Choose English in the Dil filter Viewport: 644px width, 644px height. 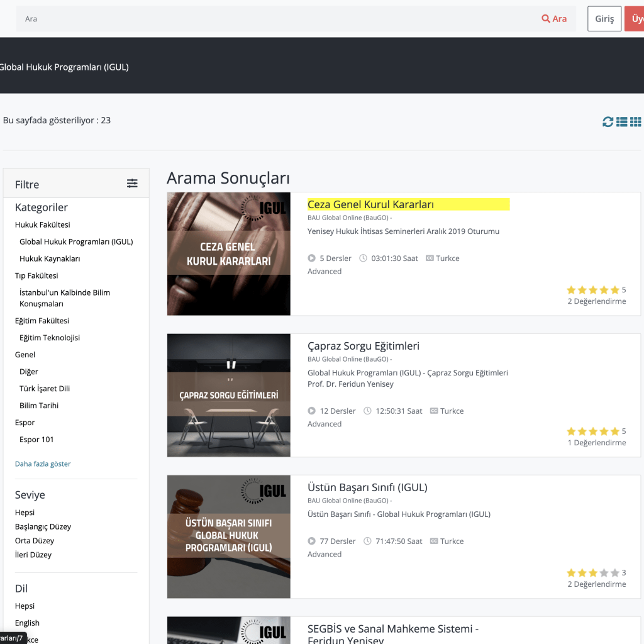pyautogui.click(x=27, y=623)
